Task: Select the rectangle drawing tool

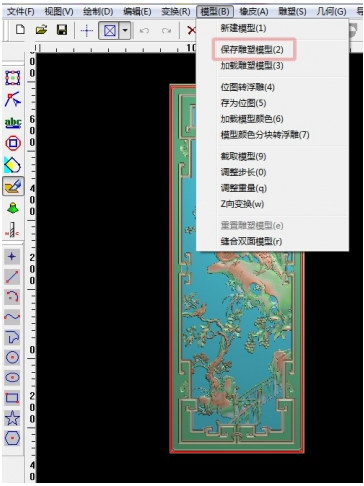Action: [12, 398]
